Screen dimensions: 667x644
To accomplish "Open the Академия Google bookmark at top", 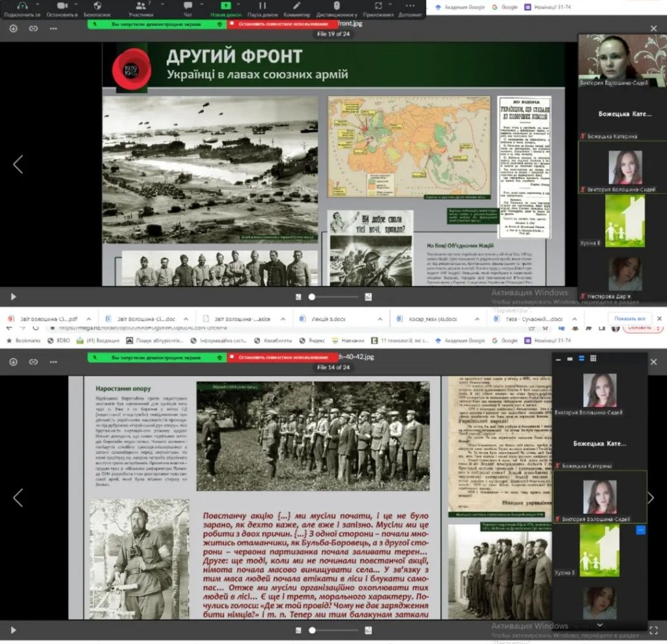I will 463,7.
